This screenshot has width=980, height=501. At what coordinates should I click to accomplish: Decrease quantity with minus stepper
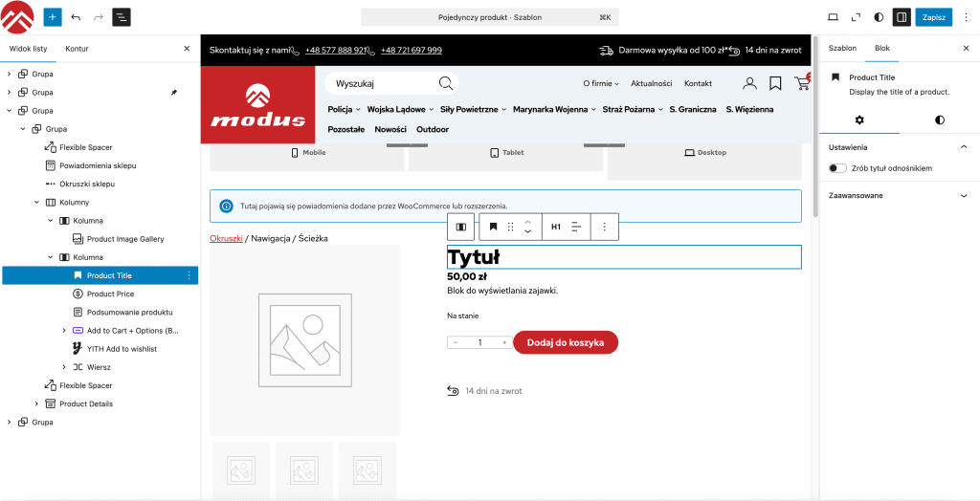point(456,342)
